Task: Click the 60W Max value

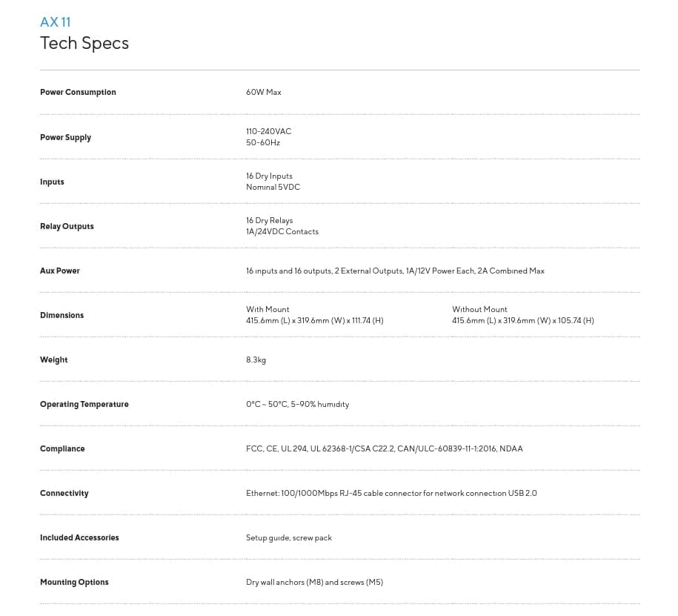Action: [263, 92]
